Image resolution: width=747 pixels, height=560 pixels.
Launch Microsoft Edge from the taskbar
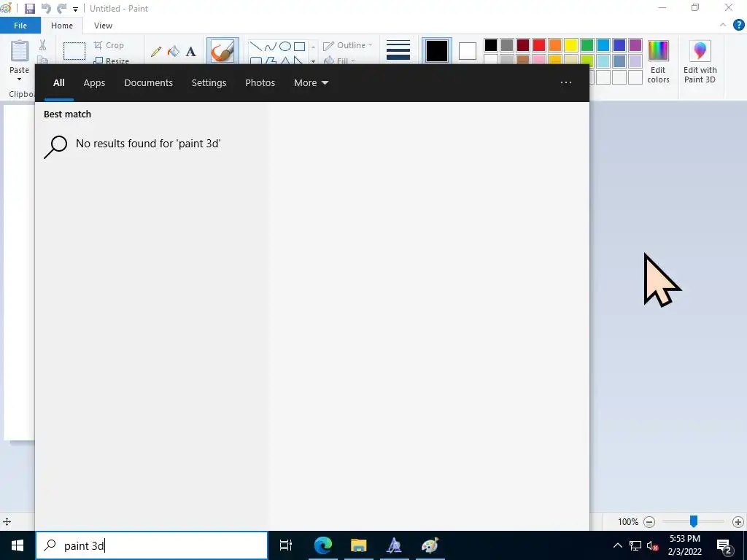323,545
